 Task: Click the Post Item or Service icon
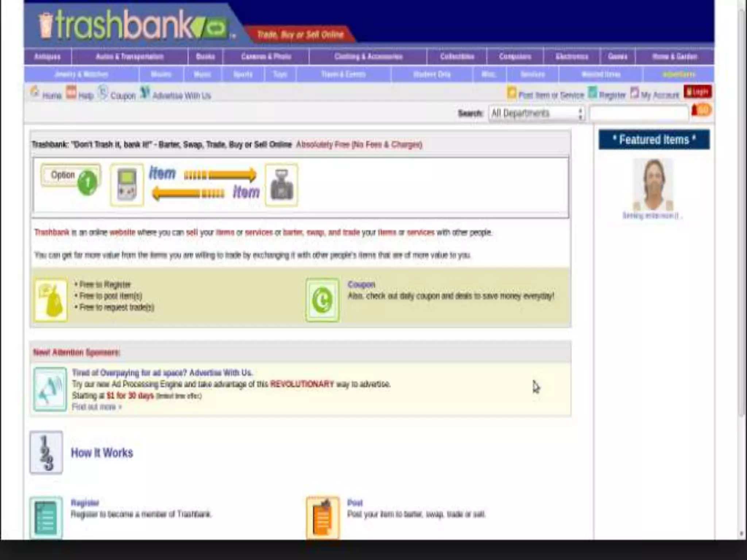[x=511, y=93]
